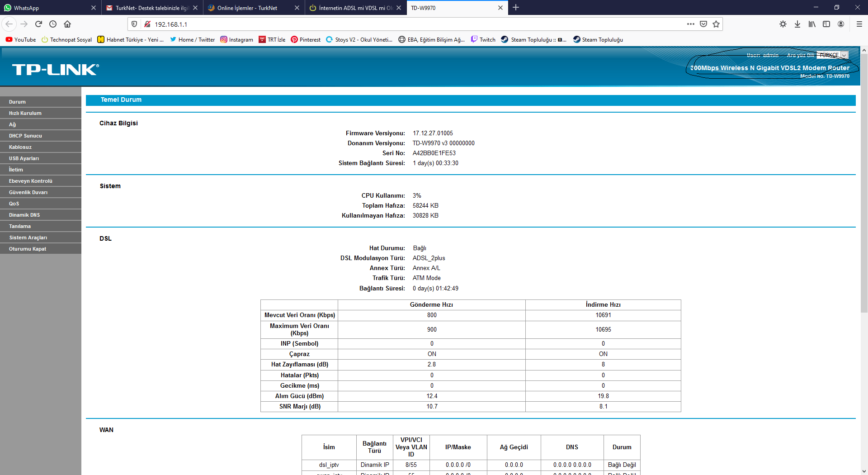Open YouTube bookmark
The height and width of the screenshot is (475, 868).
coord(21,39)
